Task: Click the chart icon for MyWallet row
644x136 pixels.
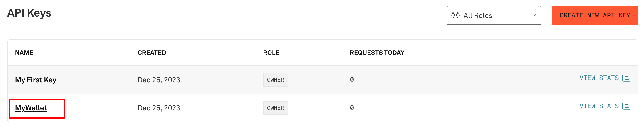Action: tap(626, 106)
